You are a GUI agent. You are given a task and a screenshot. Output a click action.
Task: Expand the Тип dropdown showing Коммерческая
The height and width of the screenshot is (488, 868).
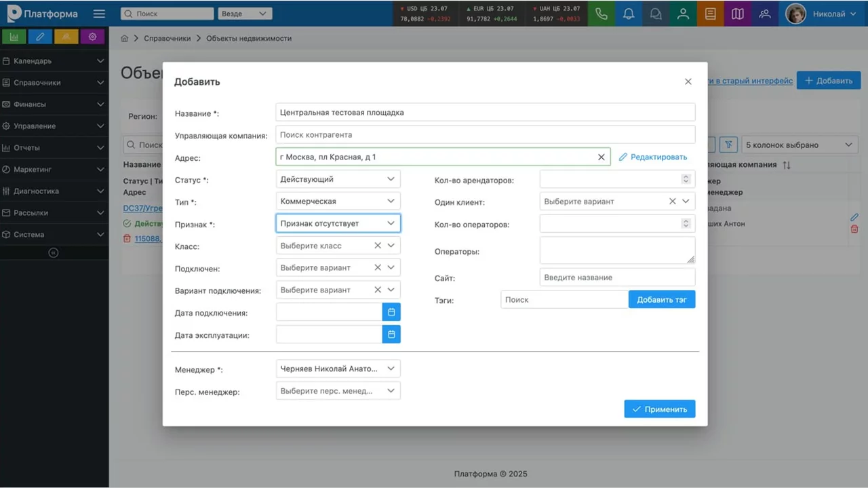[338, 202]
